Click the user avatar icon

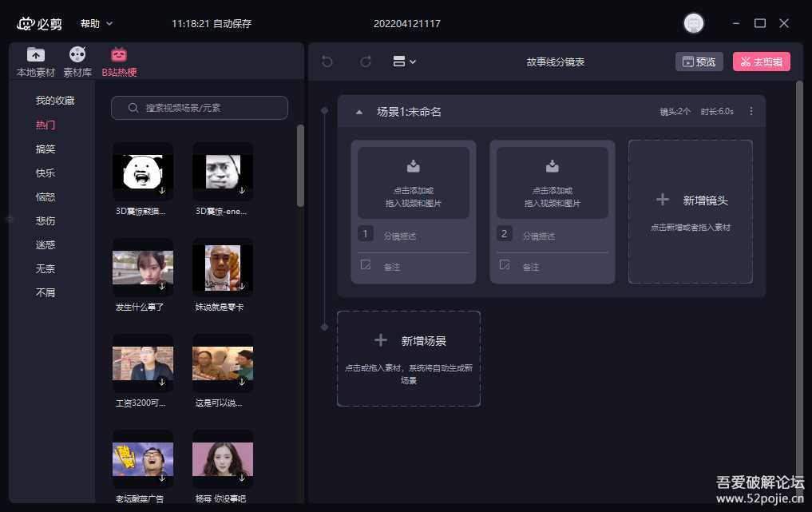point(694,23)
